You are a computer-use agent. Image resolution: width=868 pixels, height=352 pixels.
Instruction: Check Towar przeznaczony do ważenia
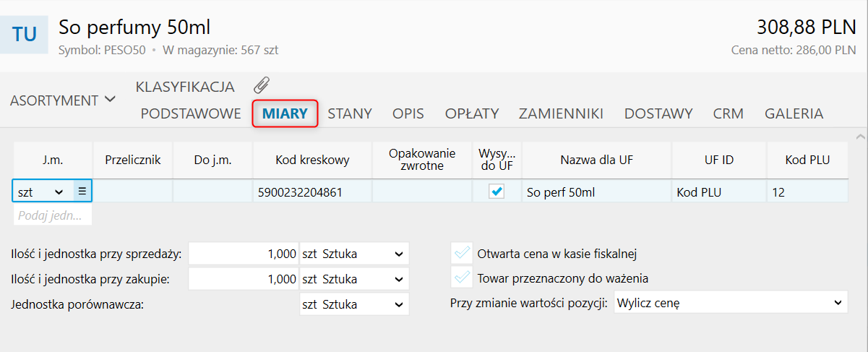(x=461, y=278)
